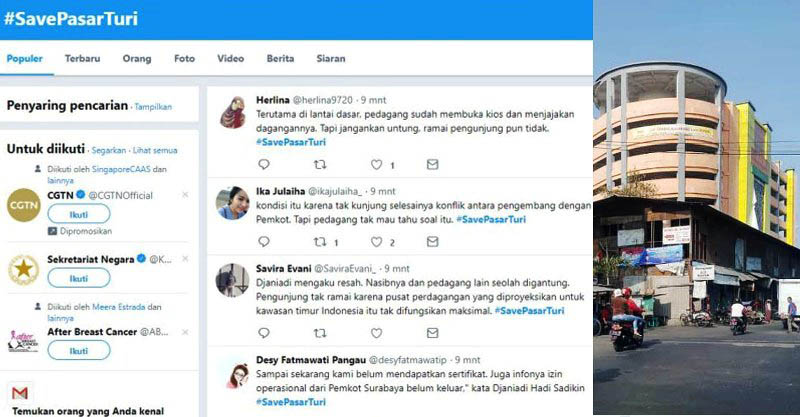Image resolution: width=800 pixels, height=417 pixels.
Task: Switch to the Video tab
Action: click(x=231, y=59)
